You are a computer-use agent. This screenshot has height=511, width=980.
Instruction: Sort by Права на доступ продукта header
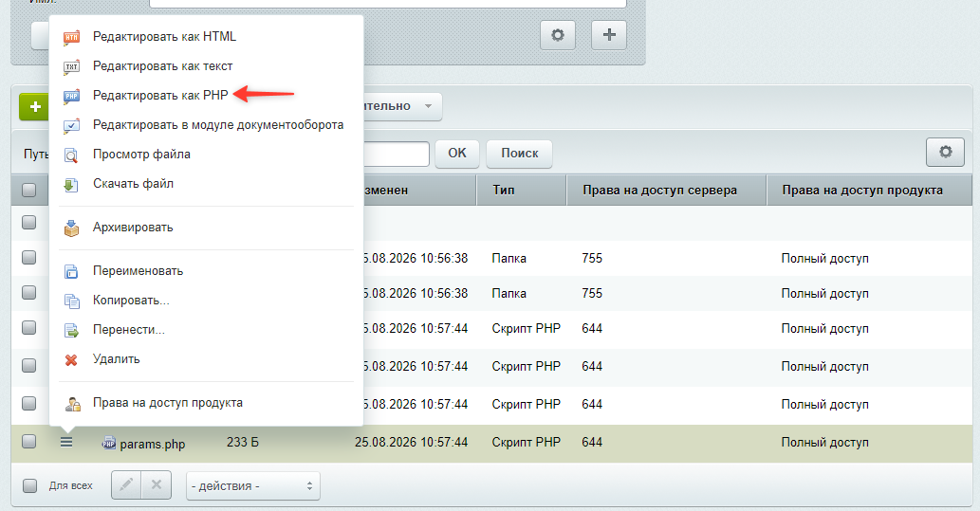pos(862,190)
